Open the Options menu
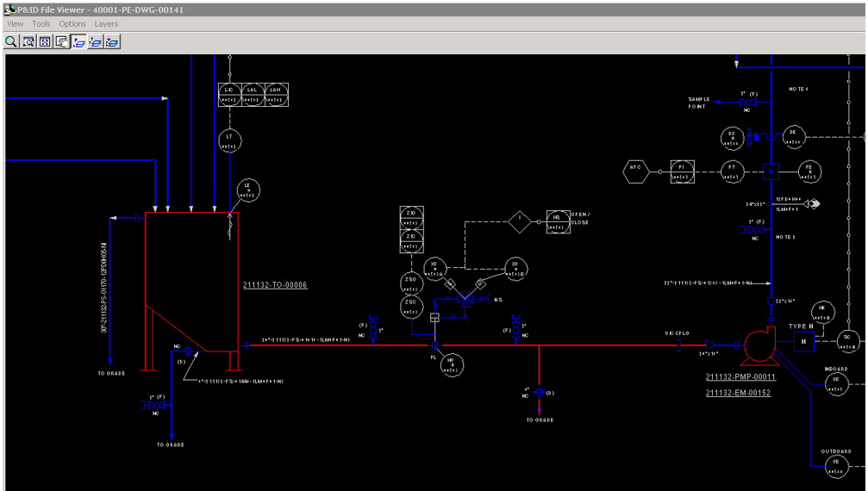The height and width of the screenshot is (491, 868). (72, 24)
